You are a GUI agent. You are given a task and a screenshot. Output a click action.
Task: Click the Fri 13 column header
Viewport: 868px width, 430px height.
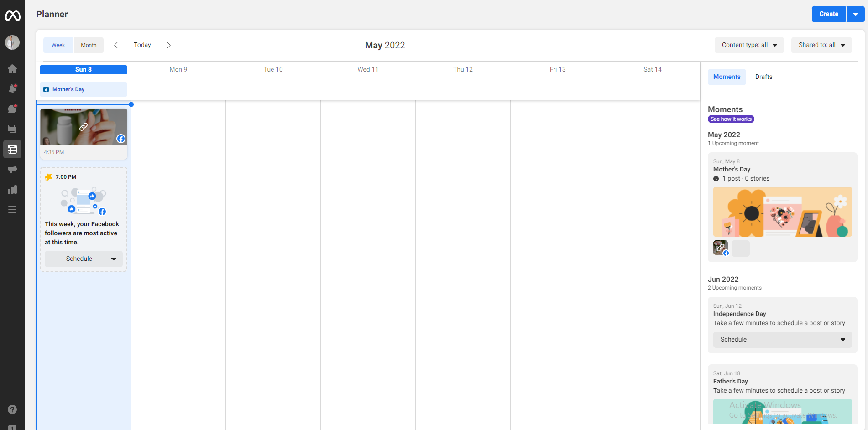(558, 70)
